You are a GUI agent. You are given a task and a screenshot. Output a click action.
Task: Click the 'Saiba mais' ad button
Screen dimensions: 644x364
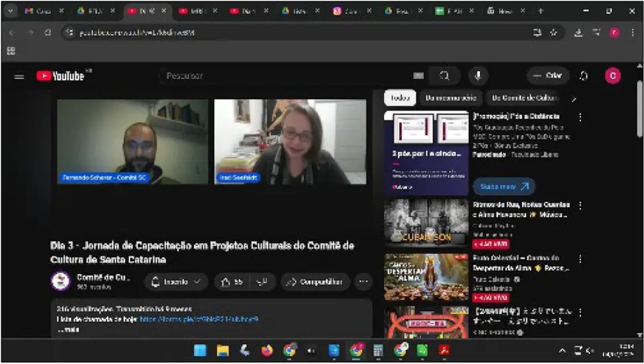tap(504, 186)
